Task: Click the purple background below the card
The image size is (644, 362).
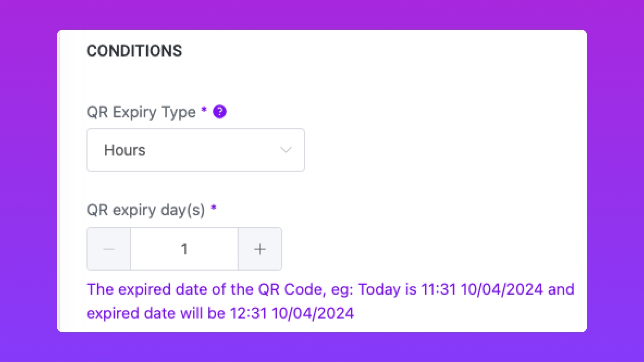Action: 322,347
